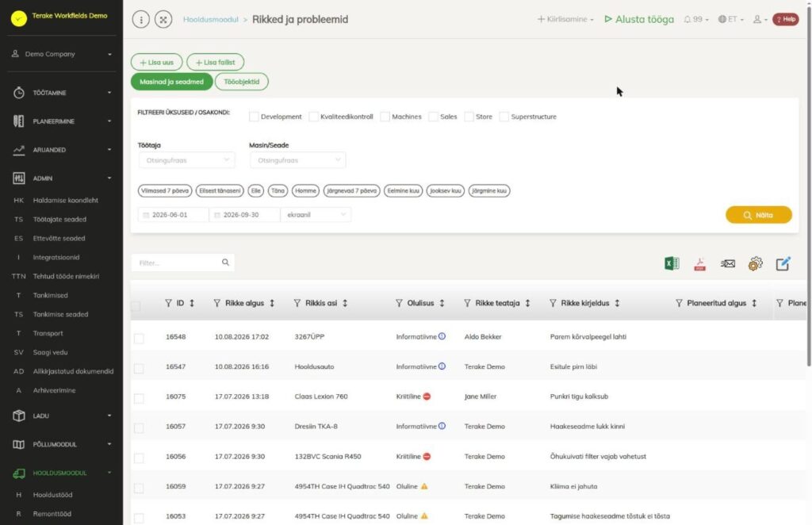Enable the Kvaliteedikontroll checkbox
Image resolution: width=812 pixels, height=525 pixels.
313,117
